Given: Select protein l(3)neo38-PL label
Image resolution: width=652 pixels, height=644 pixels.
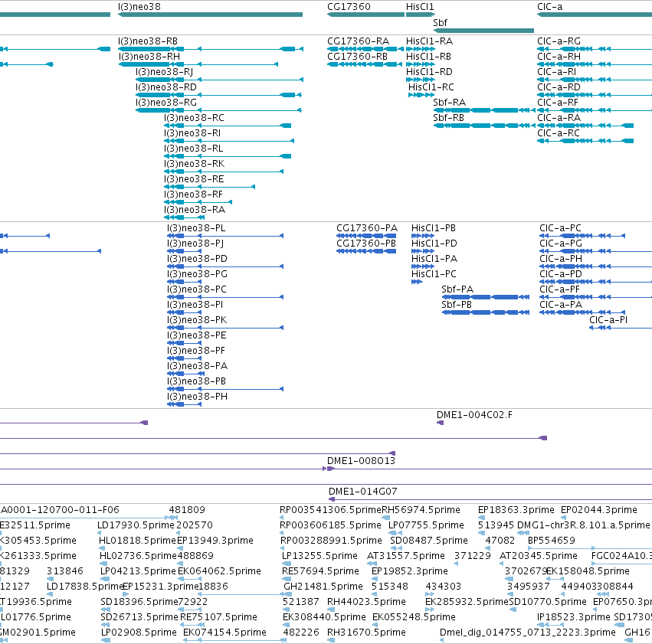Looking at the screenshot, I should 196,228.
